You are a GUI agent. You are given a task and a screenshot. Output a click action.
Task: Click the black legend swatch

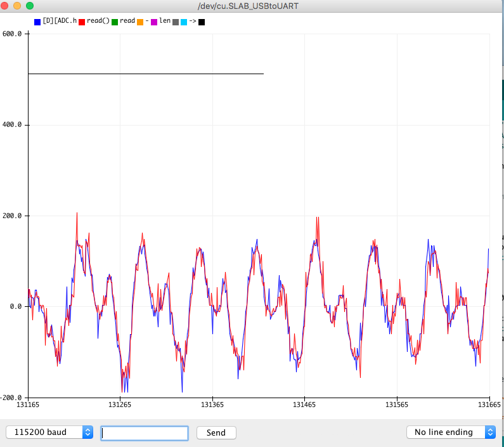pos(202,22)
